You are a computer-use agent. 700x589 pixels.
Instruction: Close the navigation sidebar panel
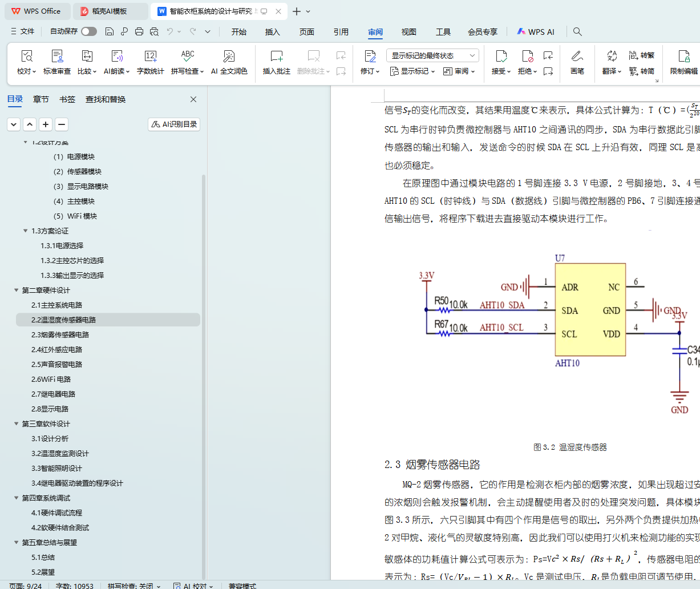(193, 99)
